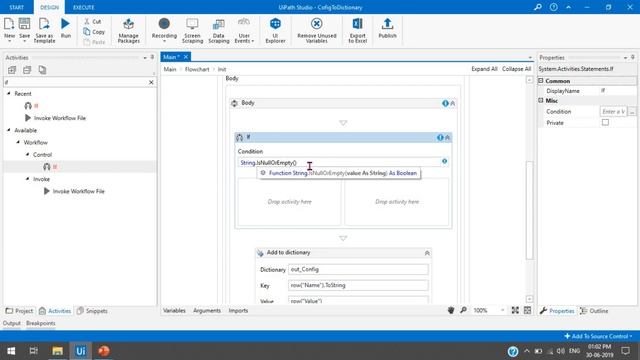Open the Variables panel
Image resolution: width=640 pixels, height=360 pixels.
(x=174, y=311)
